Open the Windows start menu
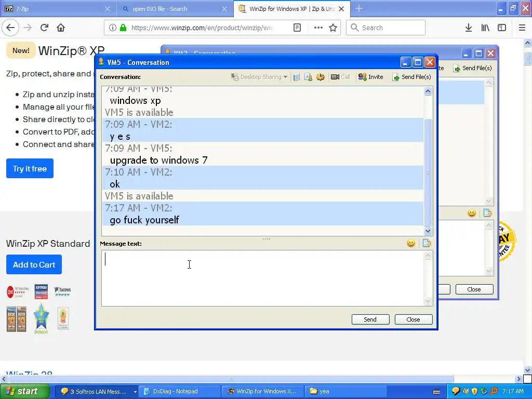Screen dimensions: 532x399 click(24, 392)
